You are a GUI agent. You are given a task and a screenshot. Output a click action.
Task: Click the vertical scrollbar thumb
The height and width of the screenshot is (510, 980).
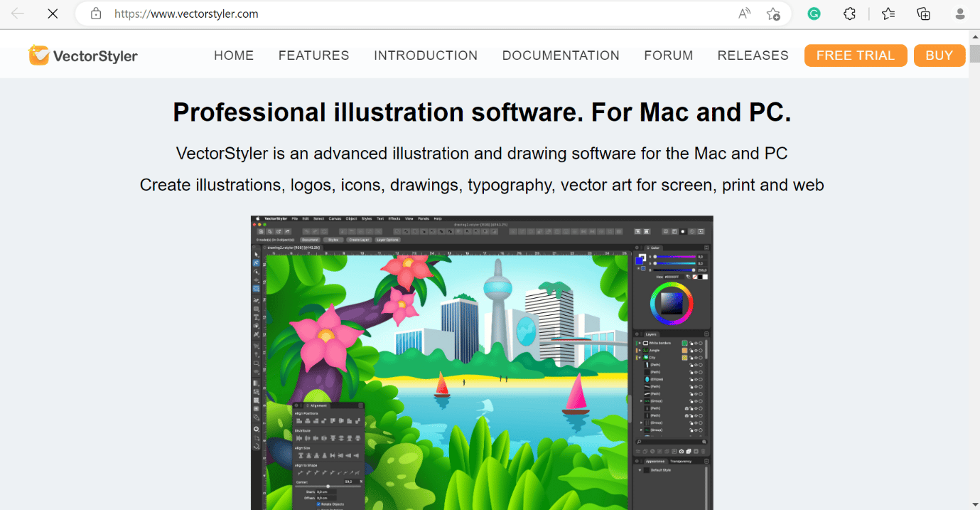[974, 54]
